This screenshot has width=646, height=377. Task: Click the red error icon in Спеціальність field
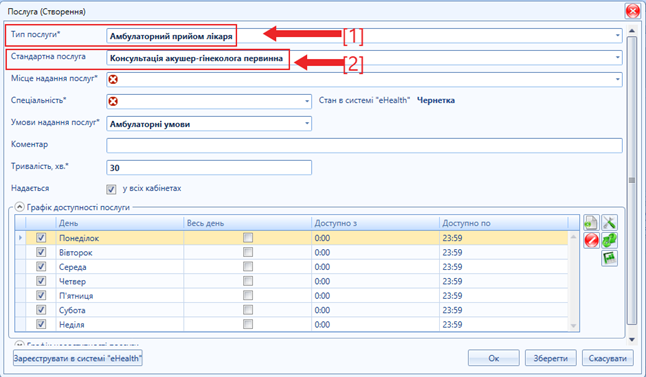tap(113, 101)
